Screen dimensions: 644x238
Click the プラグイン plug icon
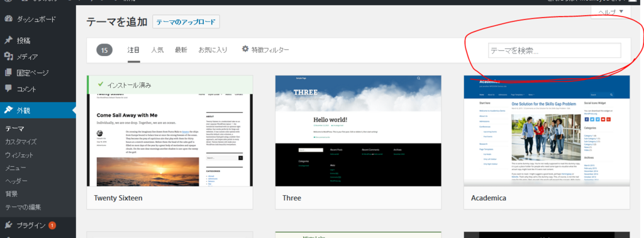(8, 224)
